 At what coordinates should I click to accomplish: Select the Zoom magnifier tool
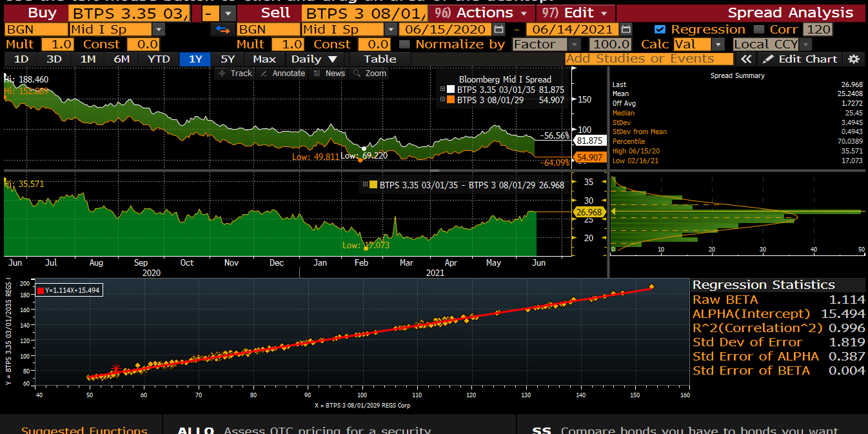(x=370, y=74)
